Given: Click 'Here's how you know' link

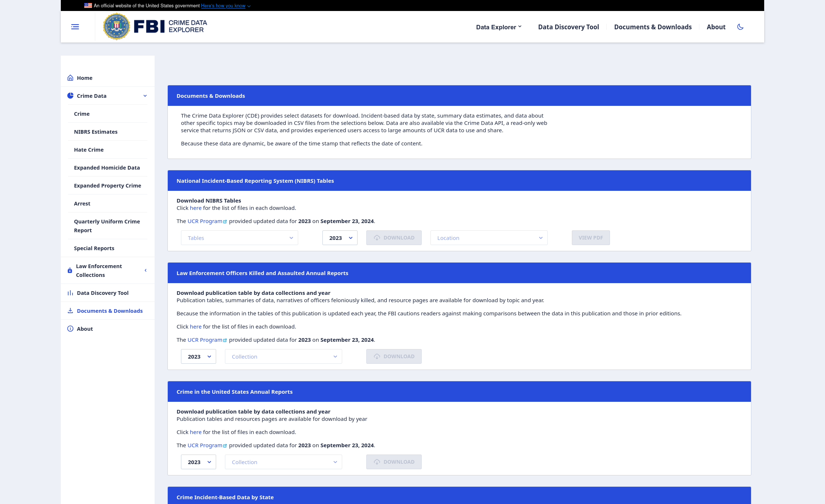Looking at the screenshot, I should (223, 5).
